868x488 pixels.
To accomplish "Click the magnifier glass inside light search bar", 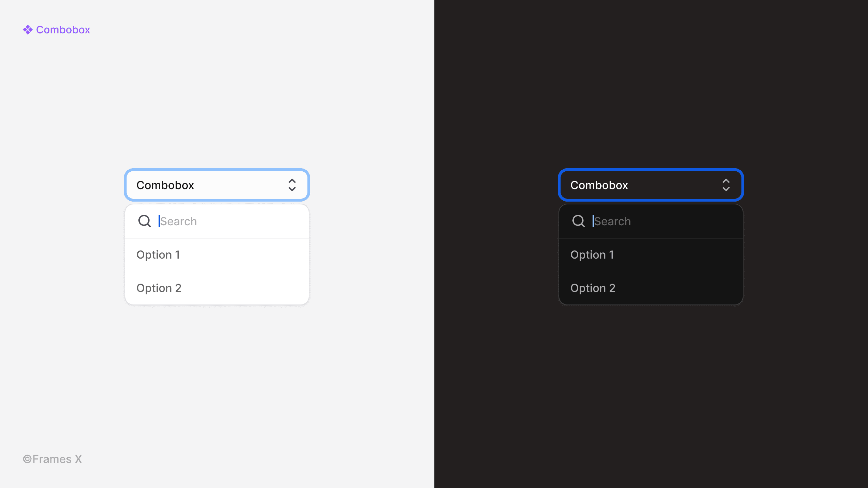I will pos(144,221).
